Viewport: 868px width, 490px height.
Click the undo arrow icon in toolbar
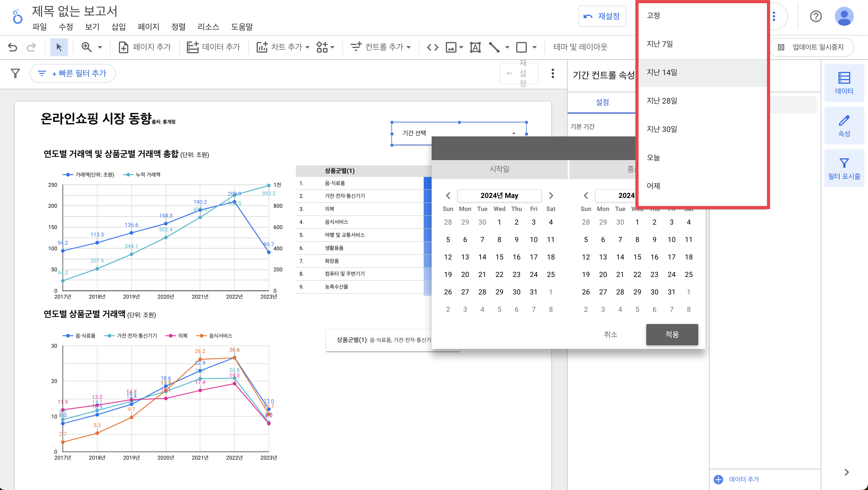pyautogui.click(x=12, y=47)
